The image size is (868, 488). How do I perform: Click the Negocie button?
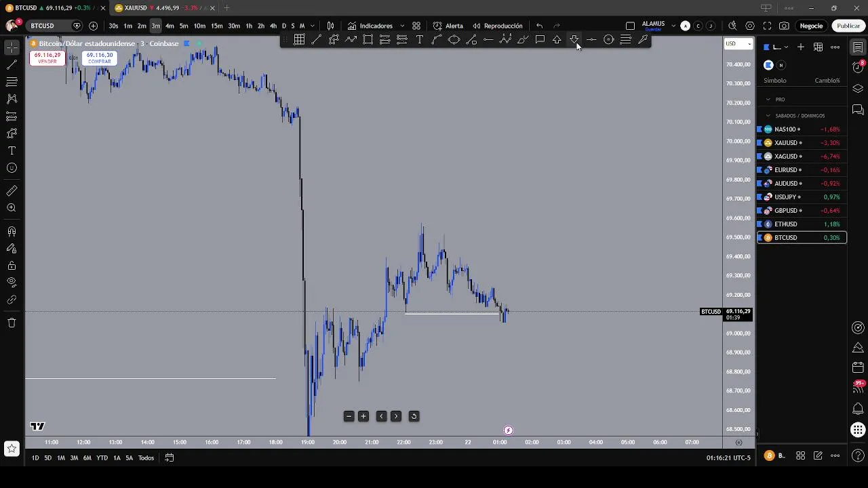coord(811,26)
